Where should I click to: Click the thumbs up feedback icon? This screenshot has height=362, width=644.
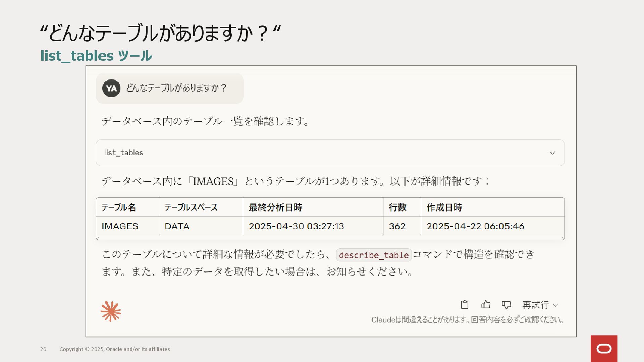[x=485, y=305]
